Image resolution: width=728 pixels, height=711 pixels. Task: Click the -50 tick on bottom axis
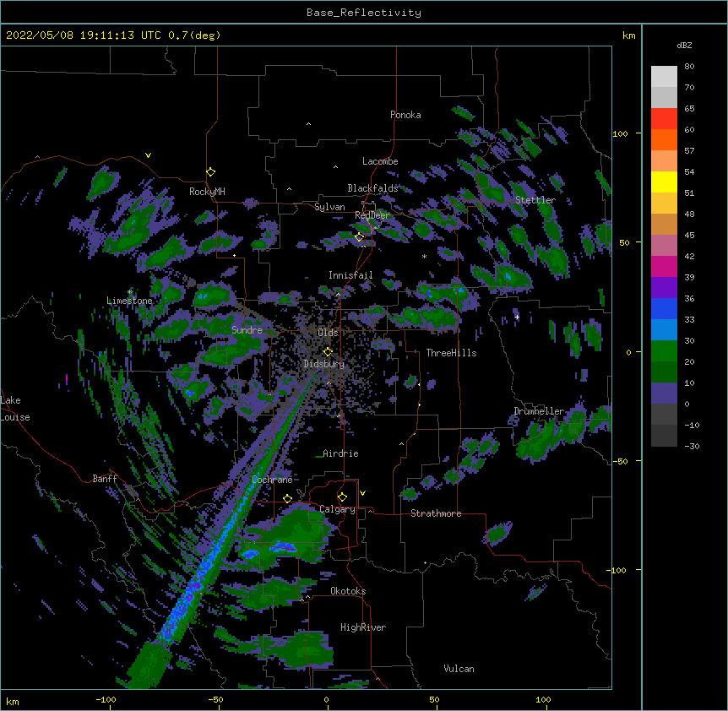coord(216,699)
